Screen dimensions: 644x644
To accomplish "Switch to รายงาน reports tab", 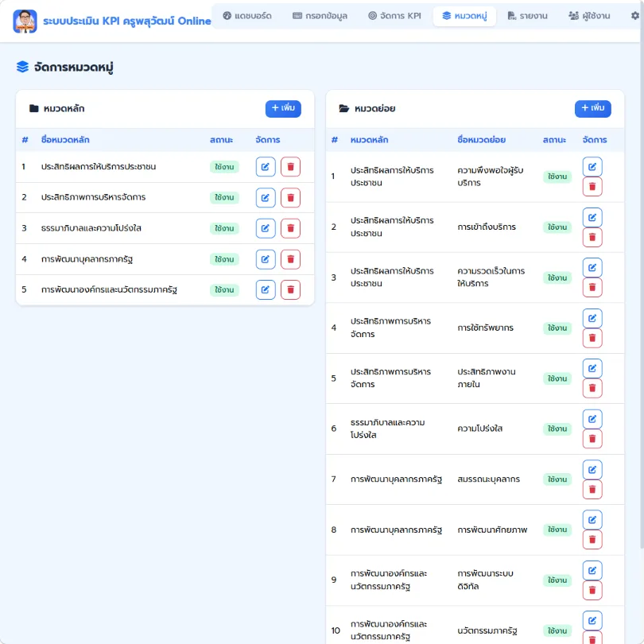I will tap(528, 16).
